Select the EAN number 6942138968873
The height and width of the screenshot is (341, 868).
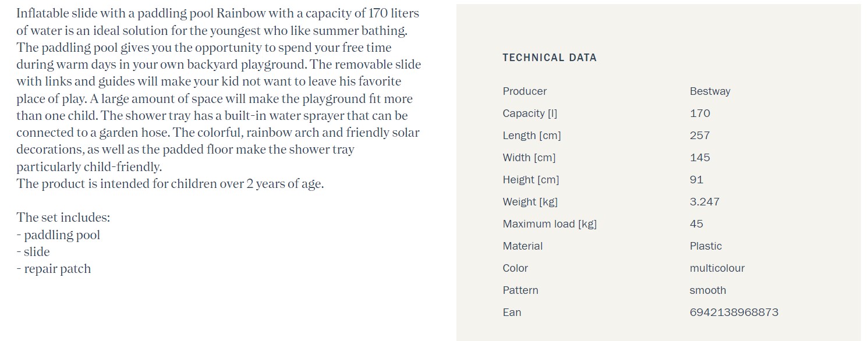pos(734,312)
